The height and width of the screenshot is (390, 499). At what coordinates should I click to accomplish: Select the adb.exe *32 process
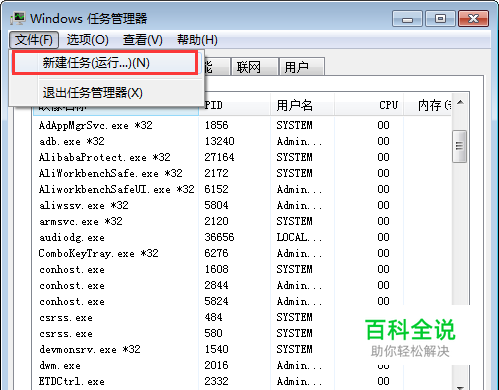(72, 141)
